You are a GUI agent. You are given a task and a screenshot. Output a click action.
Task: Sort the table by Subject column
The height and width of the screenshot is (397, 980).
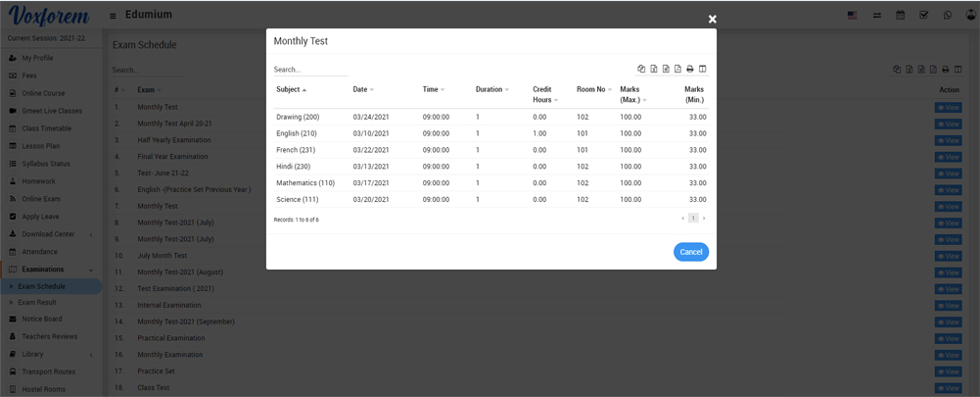pyautogui.click(x=291, y=90)
